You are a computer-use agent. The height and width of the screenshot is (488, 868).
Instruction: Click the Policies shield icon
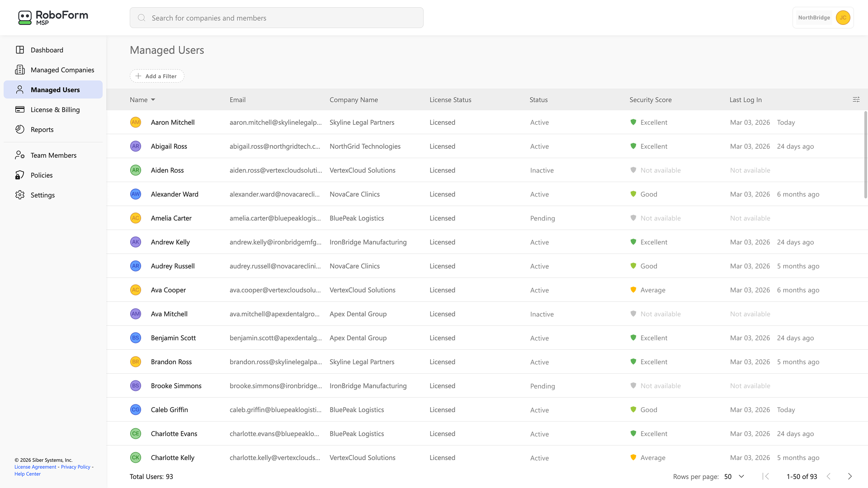point(20,175)
